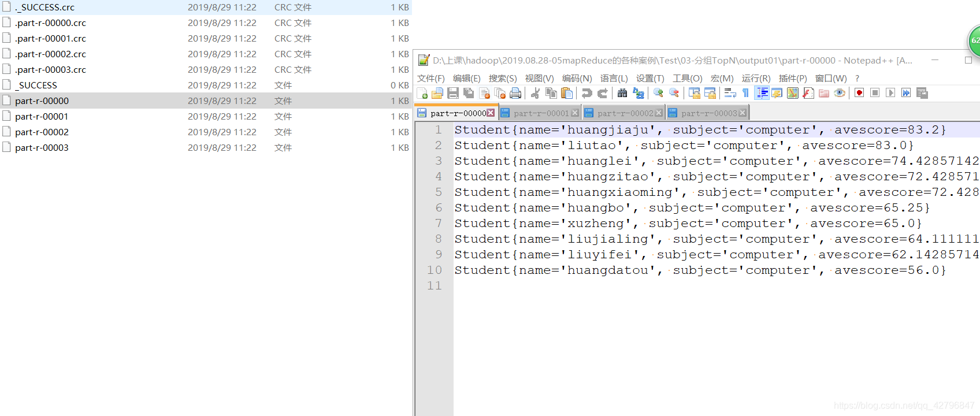This screenshot has width=980, height=416.
Task: Select file .part-r-00002.crc in Explorer
Action: coord(206,54)
